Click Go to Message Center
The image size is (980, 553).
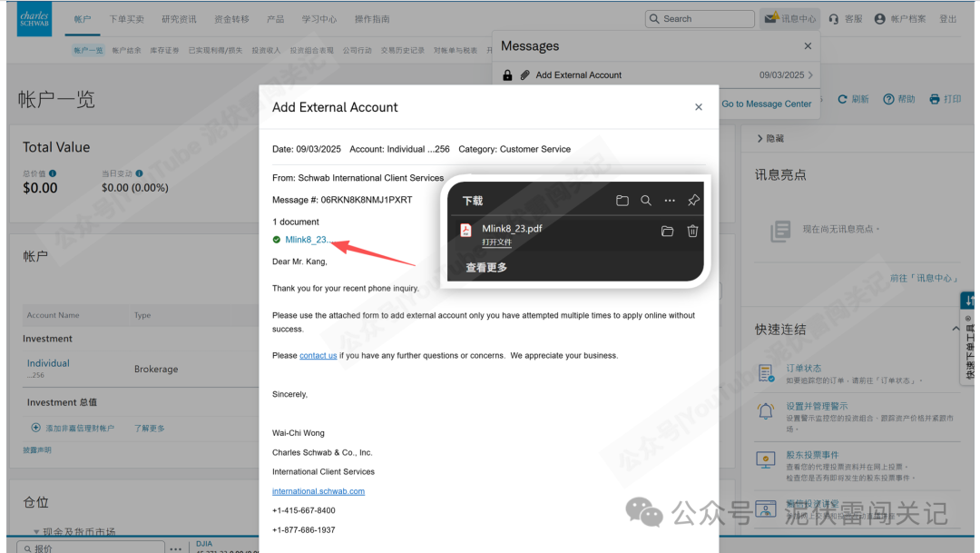tap(767, 104)
